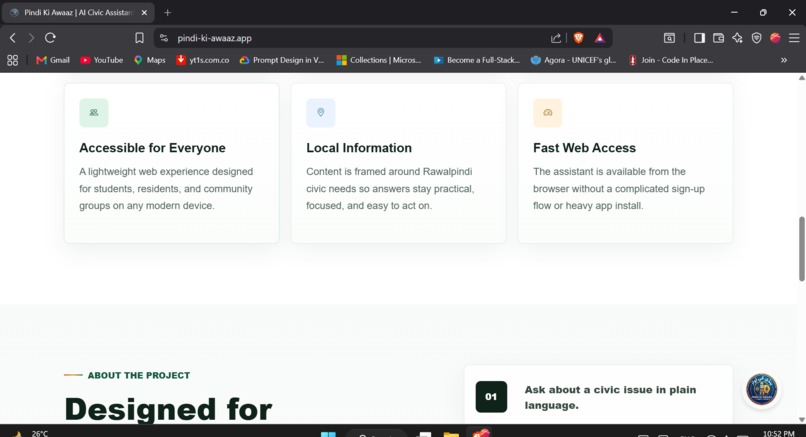The height and width of the screenshot is (437, 806).
Task: Open the browser profile avatar
Action: pyautogui.click(x=775, y=38)
